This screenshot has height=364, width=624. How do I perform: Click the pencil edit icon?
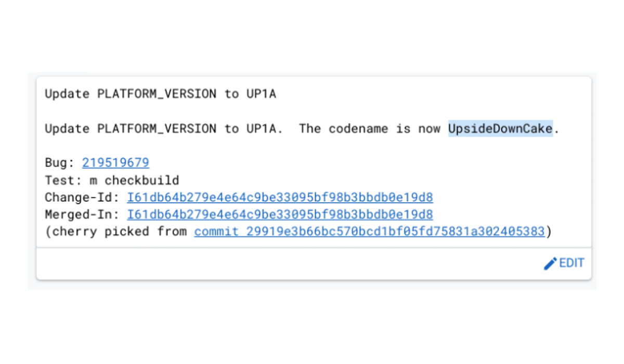click(550, 264)
